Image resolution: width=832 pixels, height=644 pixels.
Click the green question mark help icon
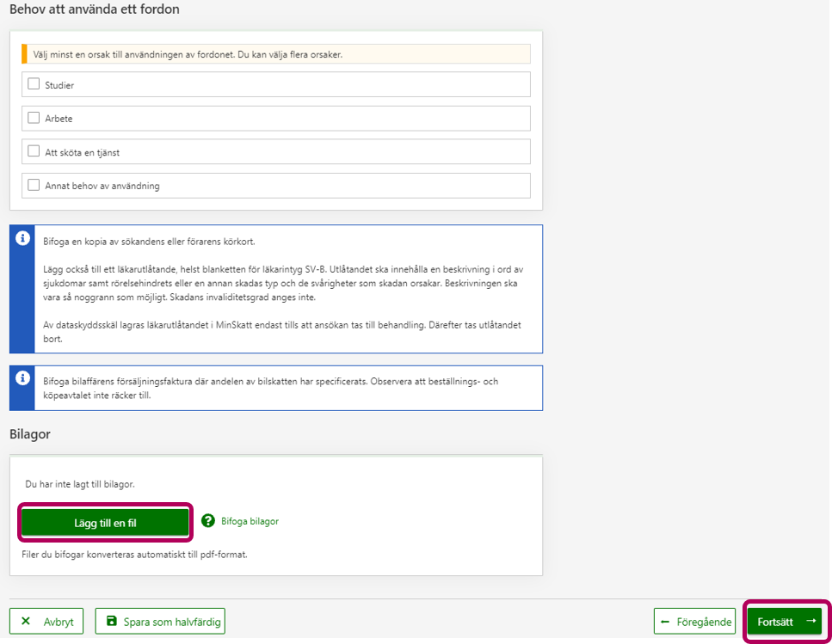pos(207,521)
